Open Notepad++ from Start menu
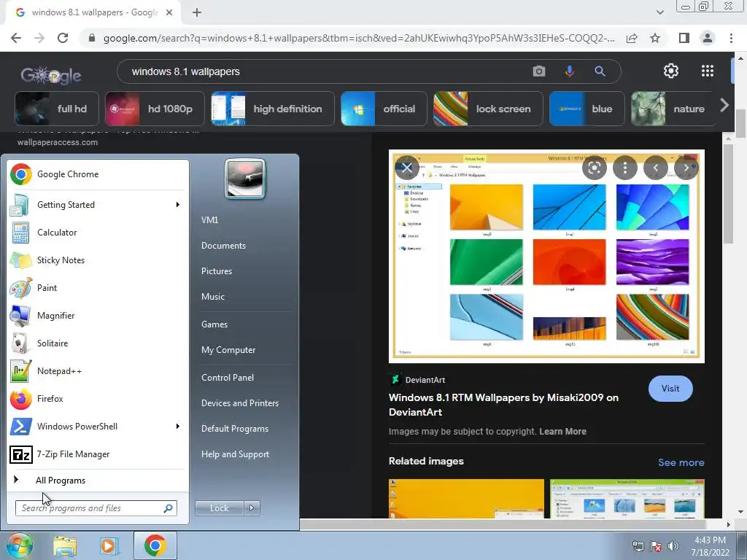This screenshot has height=560, width=747. pos(98,371)
